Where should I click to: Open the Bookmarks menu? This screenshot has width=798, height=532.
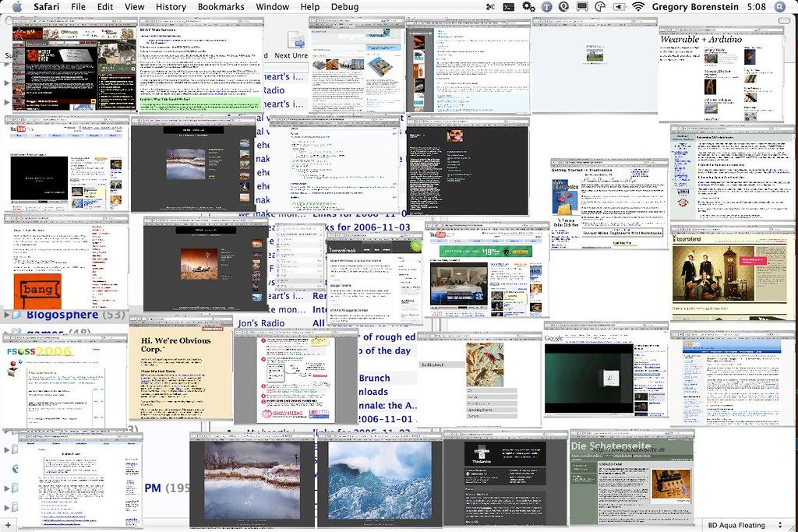pyautogui.click(x=221, y=7)
